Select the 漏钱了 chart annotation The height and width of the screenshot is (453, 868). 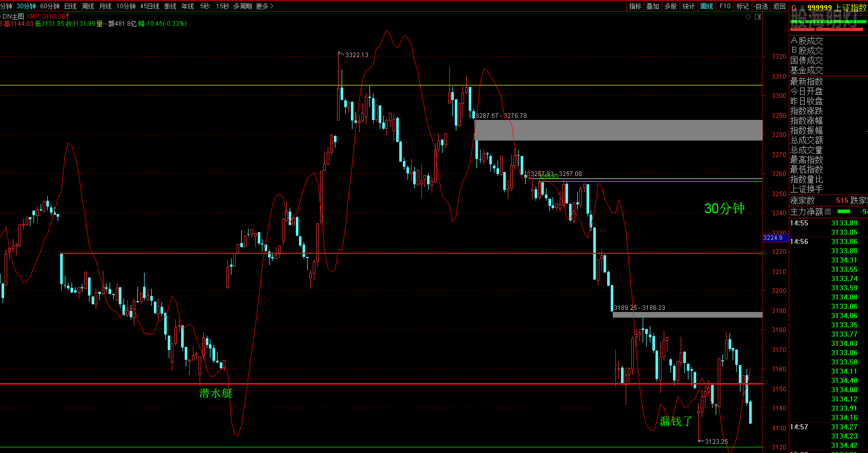tap(676, 422)
